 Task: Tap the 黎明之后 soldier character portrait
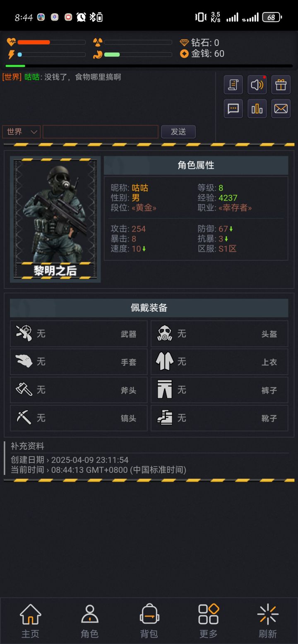[55, 219]
